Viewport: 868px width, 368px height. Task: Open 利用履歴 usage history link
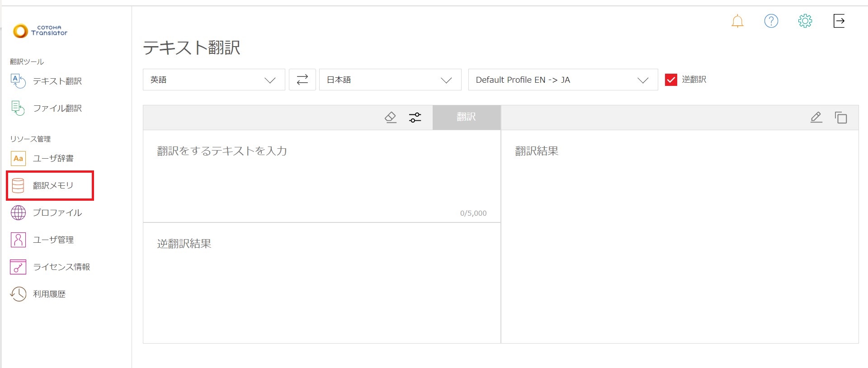point(49,294)
